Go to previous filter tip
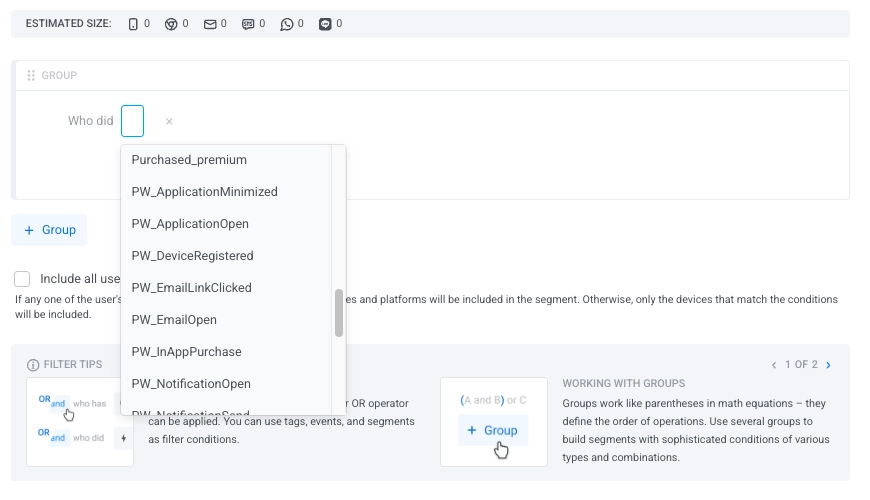The width and height of the screenshot is (870, 500). tap(774, 365)
